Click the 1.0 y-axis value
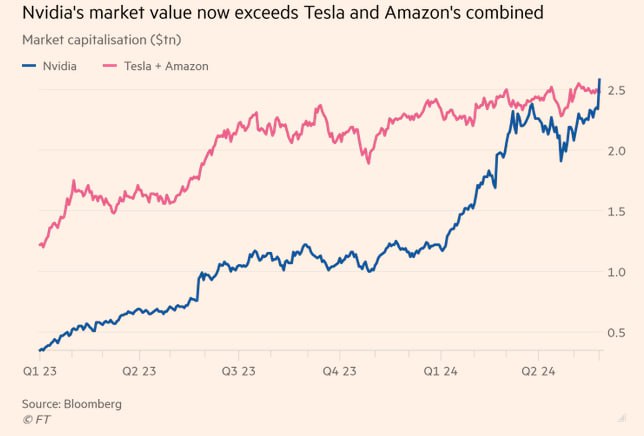644x436 pixels. pyautogui.click(x=616, y=272)
